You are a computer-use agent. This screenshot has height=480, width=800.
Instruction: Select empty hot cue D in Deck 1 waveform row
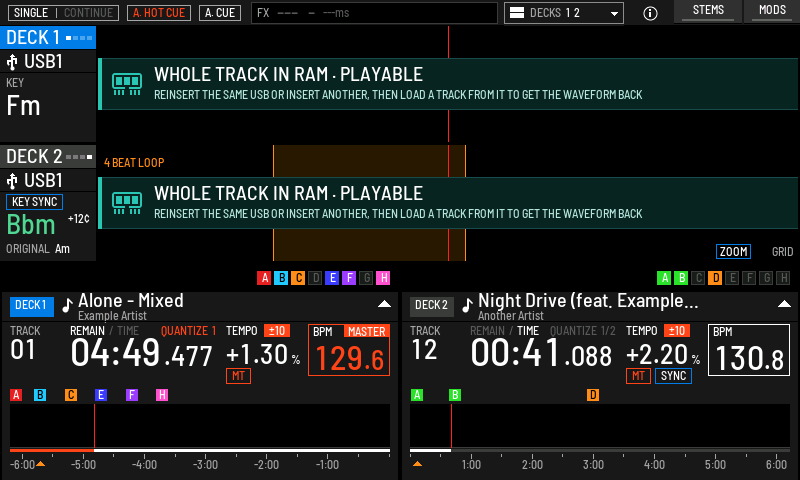pyautogui.click(x=315, y=278)
